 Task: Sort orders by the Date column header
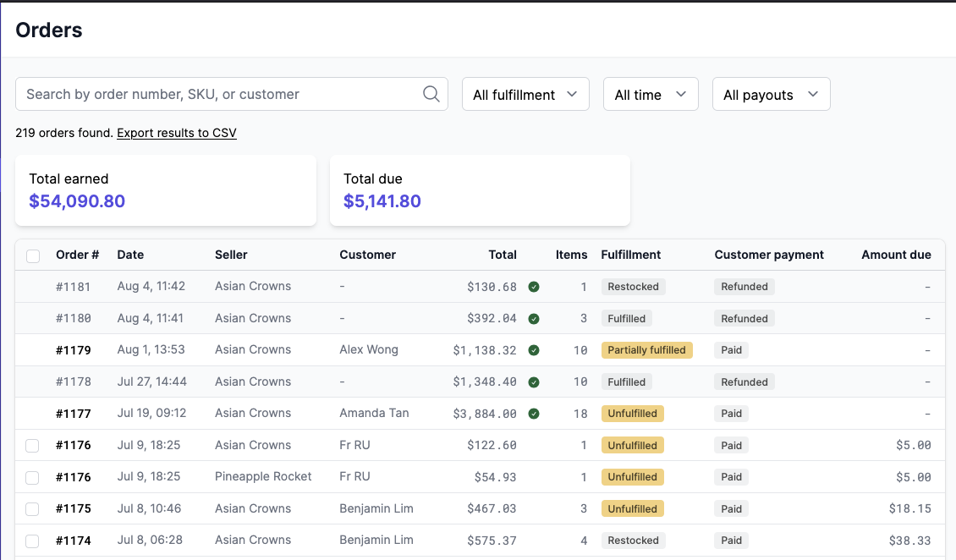130,255
